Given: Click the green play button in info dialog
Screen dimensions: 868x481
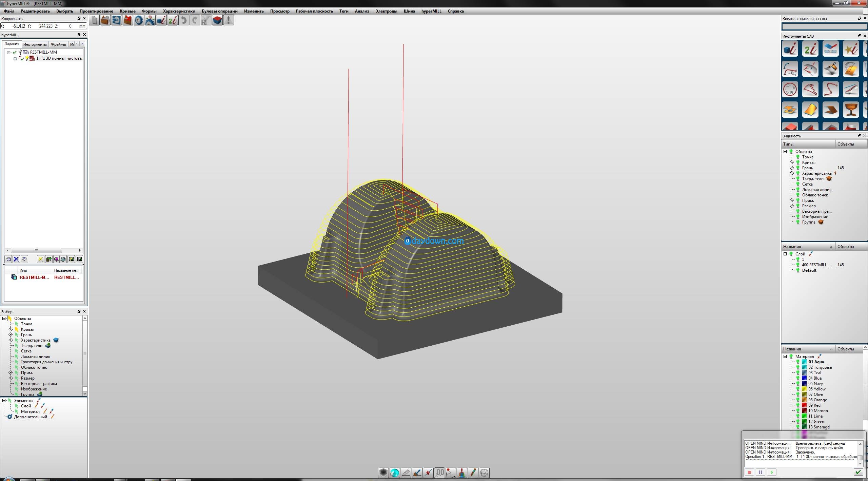Looking at the screenshot, I should click(772, 472).
